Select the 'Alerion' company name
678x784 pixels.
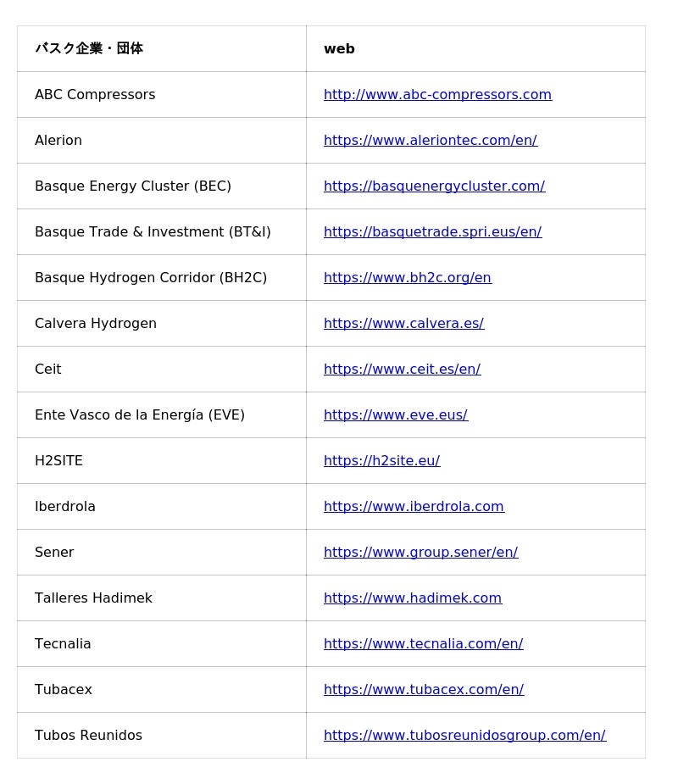(x=58, y=140)
